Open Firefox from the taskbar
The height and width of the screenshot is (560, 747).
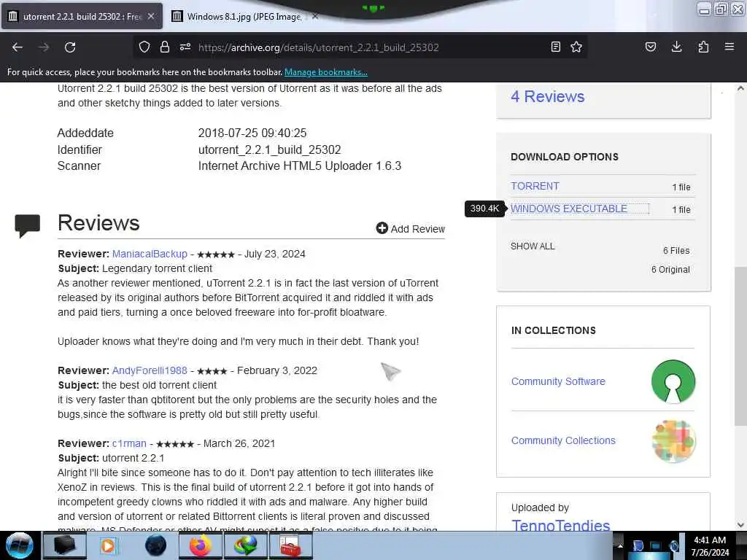coord(201,545)
